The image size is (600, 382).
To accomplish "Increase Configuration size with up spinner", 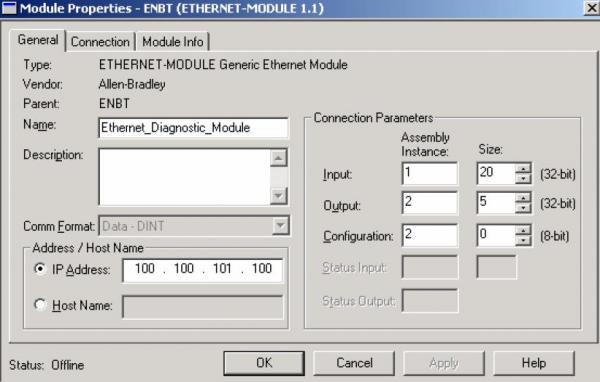I will 523,230.
